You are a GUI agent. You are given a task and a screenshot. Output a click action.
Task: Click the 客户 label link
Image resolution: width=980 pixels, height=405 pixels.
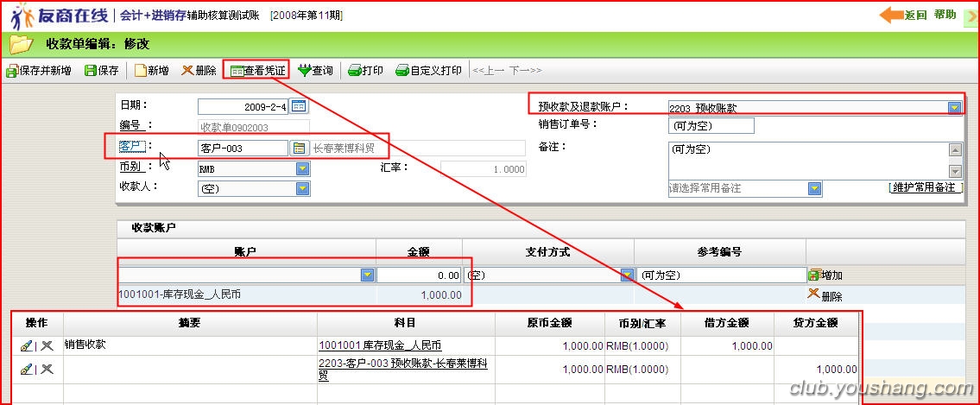pos(132,146)
